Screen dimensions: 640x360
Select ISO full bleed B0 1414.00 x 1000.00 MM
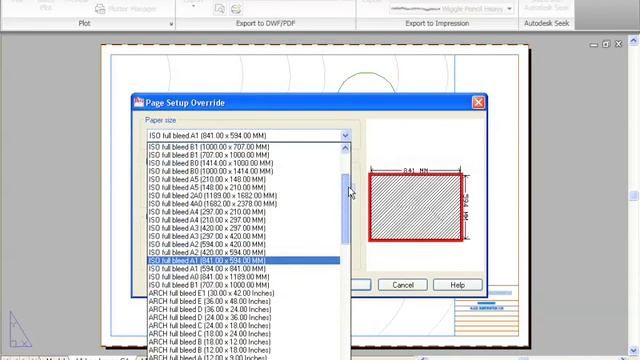click(244, 163)
